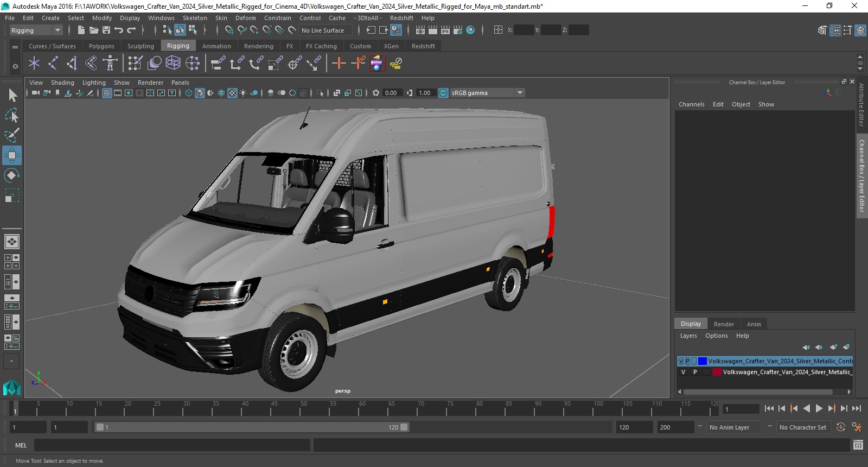This screenshot has height=467, width=868.
Task: Open the layer editor Options menu
Action: 717,336
